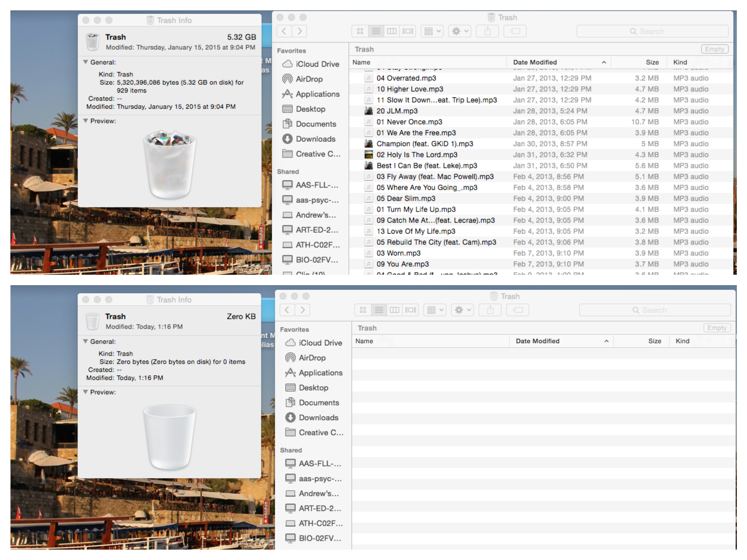Sort by Size column in the empty Trash window
The width and height of the screenshot is (747, 560).
(x=642, y=341)
